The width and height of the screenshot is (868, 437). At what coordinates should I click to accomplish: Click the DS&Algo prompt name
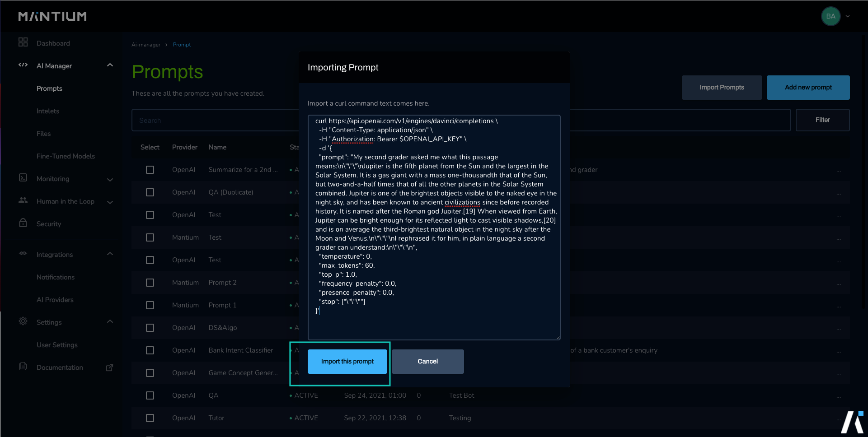pyautogui.click(x=223, y=328)
